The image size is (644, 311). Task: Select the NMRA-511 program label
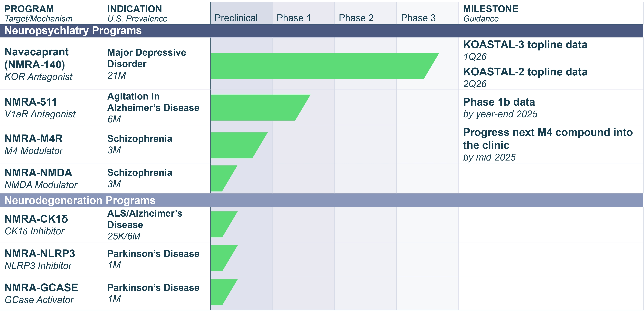tap(31, 102)
